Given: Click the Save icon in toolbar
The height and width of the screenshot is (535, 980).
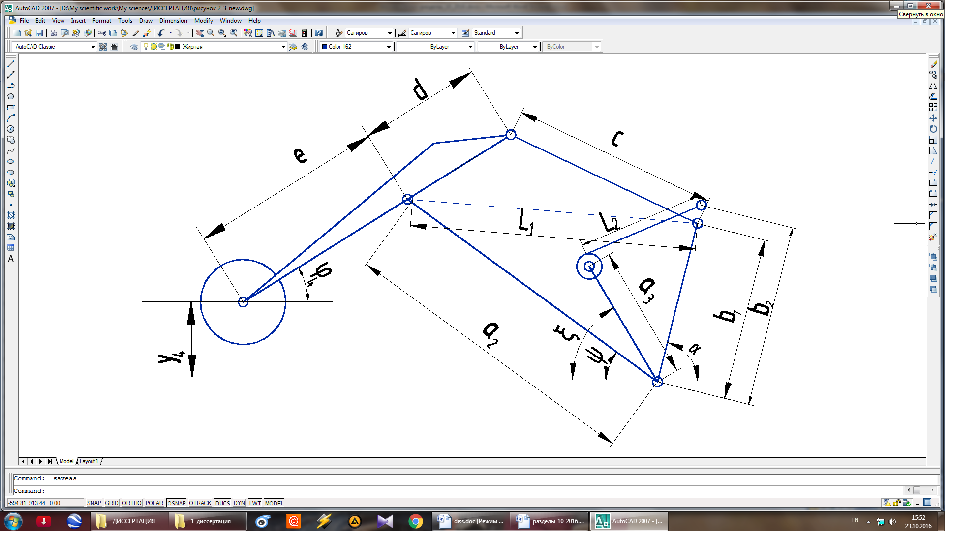Looking at the screenshot, I should click(39, 33).
